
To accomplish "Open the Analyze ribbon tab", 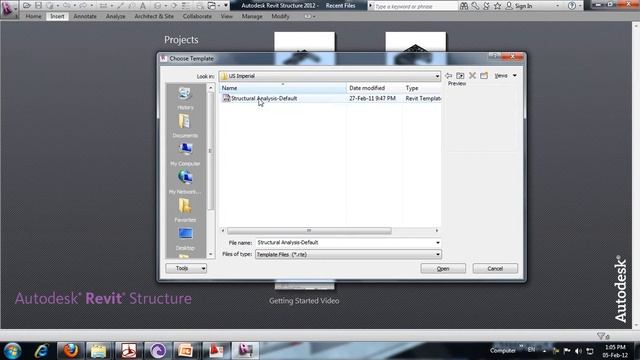I will coord(116,16).
